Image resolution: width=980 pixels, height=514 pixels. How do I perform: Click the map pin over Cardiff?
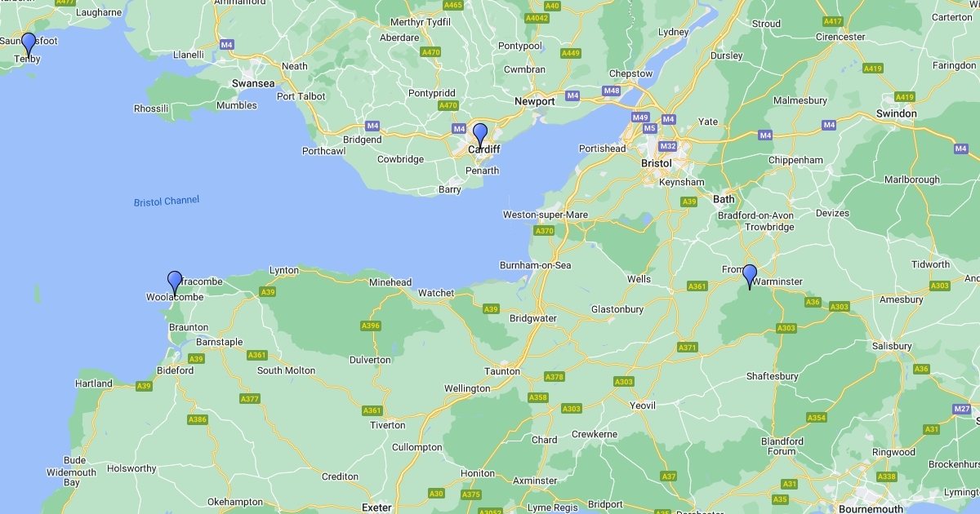coord(480,135)
